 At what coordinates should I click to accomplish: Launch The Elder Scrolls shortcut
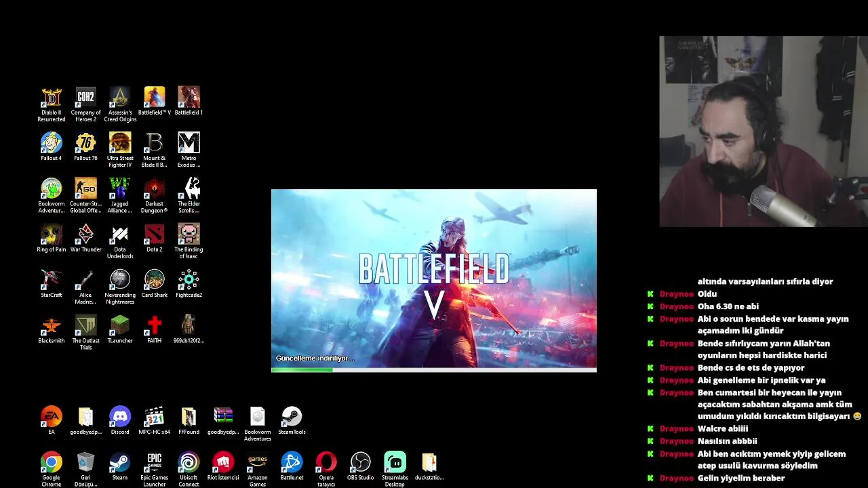[x=189, y=195]
